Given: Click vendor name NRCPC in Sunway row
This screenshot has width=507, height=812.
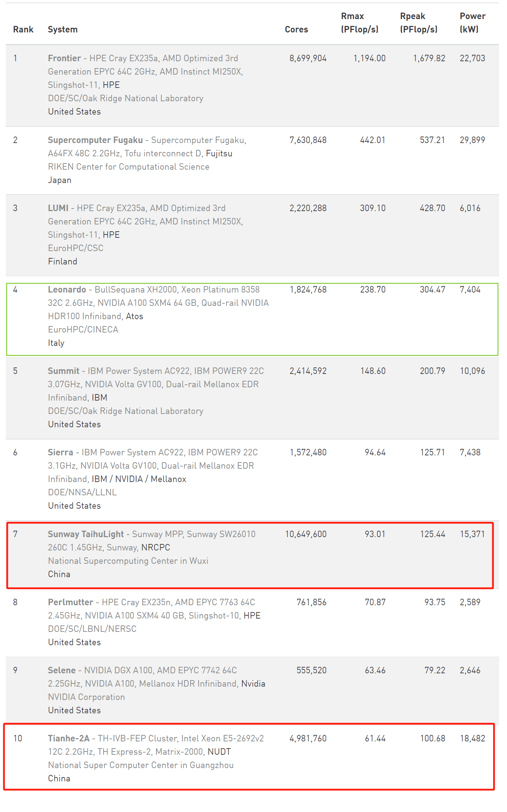Looking at the screenshot, I should click(x=156, y=547).
